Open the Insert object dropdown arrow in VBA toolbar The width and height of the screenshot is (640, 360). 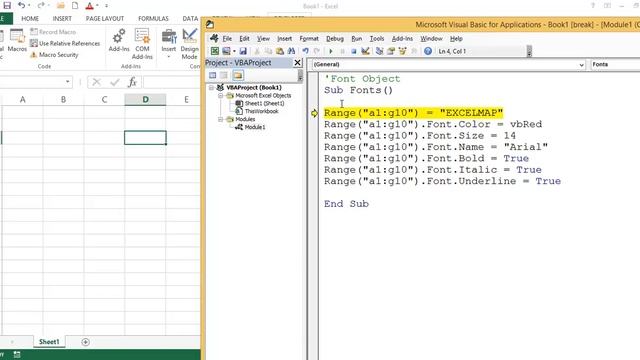click(x=234, y=51)
